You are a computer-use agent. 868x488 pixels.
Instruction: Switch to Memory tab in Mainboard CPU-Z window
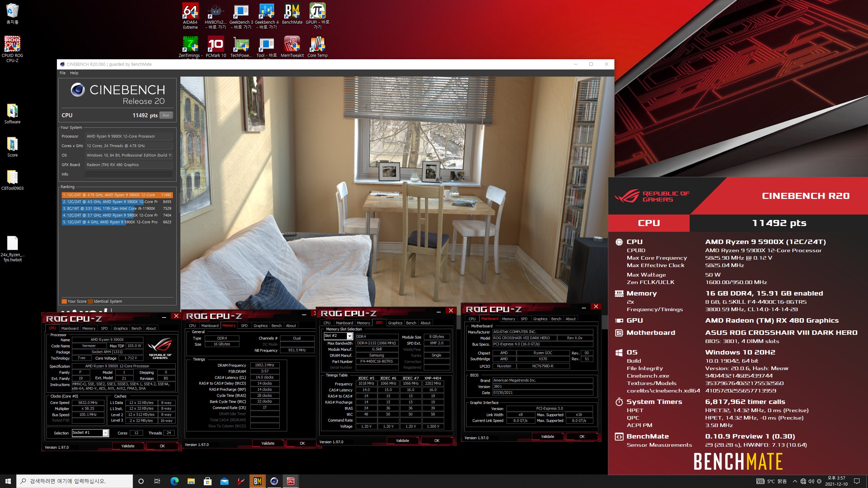click(x=509, y=319)
